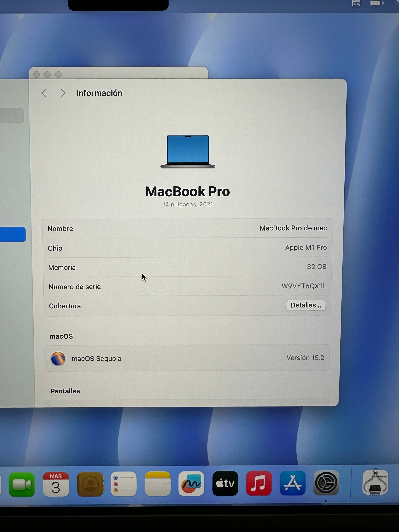Click the 'Chip' row label

click(55, 248)
